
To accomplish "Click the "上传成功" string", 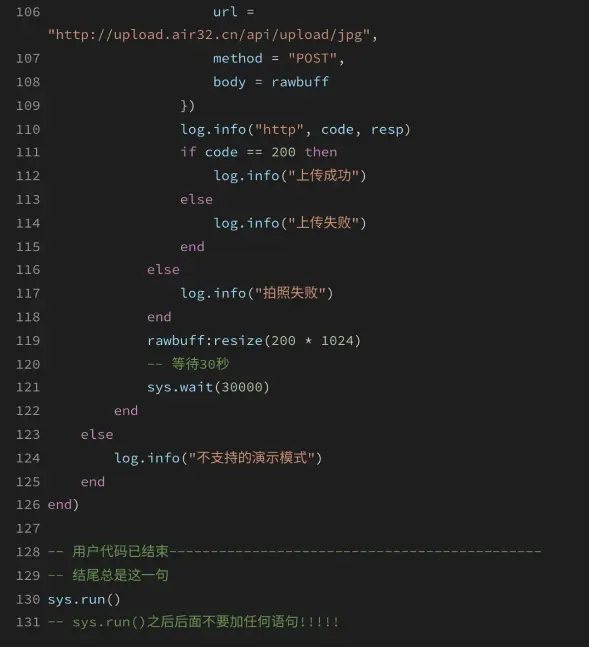I will 323,176.
